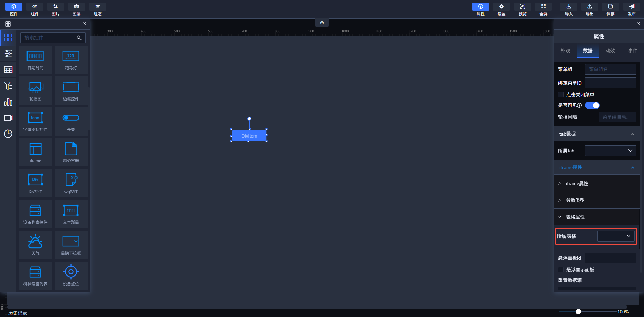This screenshot has width=644, height=317.
Task: Open the 所属tab dropdown
Action: (610, 151)
